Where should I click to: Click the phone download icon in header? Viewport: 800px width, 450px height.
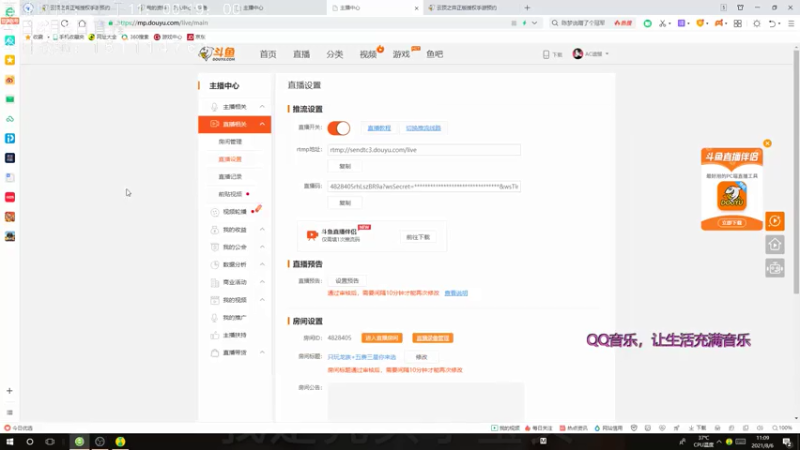tap(546, 54)
